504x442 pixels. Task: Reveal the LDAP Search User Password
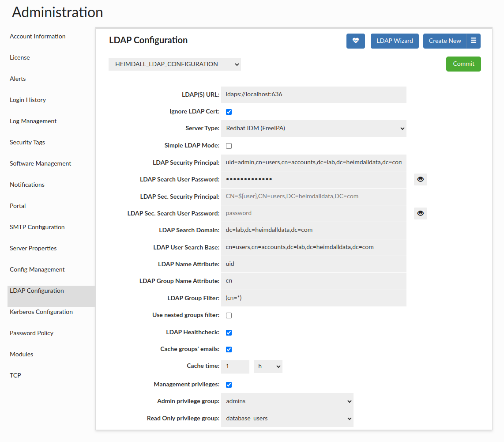(420, 179)
